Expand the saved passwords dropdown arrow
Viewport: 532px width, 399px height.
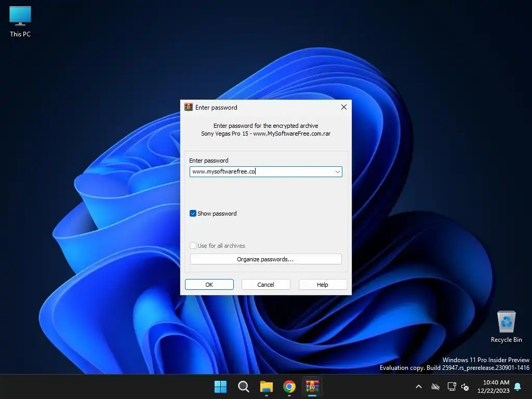(x=337, y=171)
